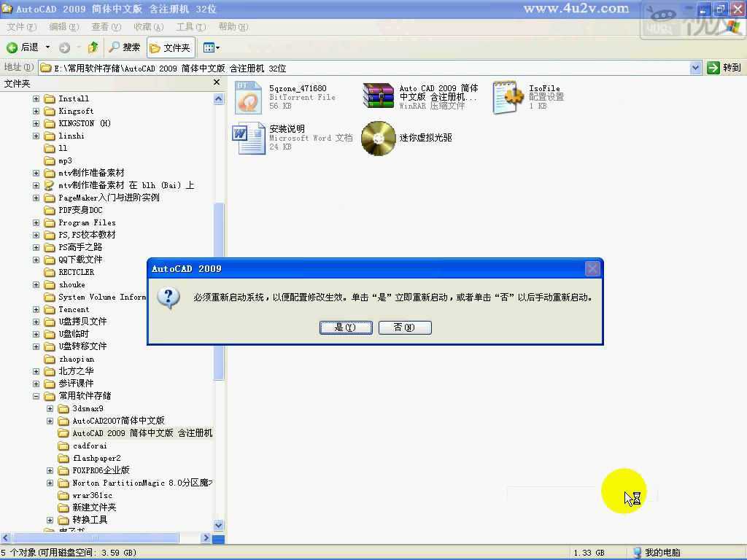Expand the Install folder node
Image resolution: width=747 pixels, height=560 pixels.
click(x=36, y=98)
